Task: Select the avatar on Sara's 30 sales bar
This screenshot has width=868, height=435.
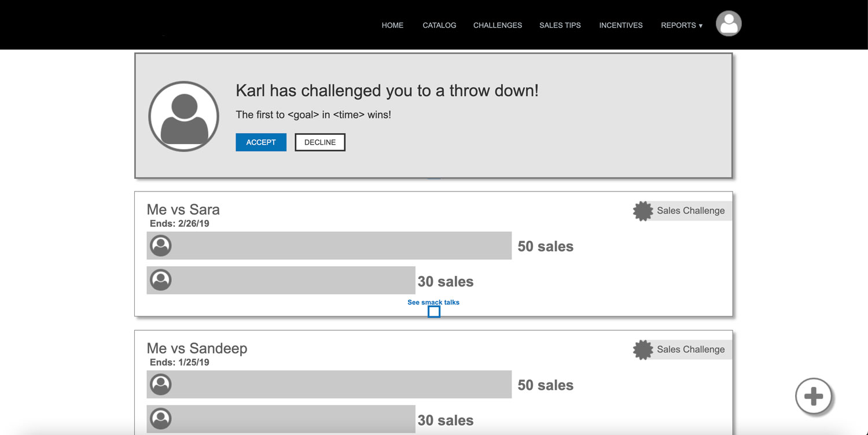Action: (160, 280)
